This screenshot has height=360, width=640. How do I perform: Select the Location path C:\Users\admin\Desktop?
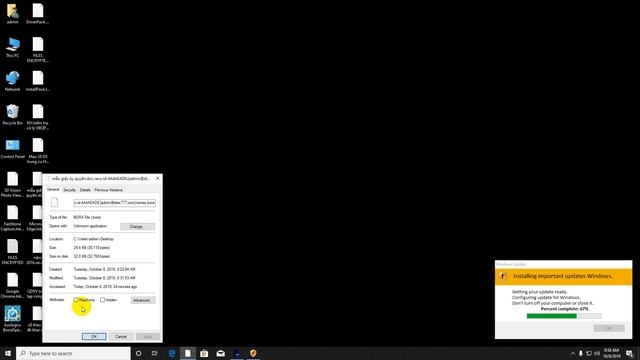point(93,239)
